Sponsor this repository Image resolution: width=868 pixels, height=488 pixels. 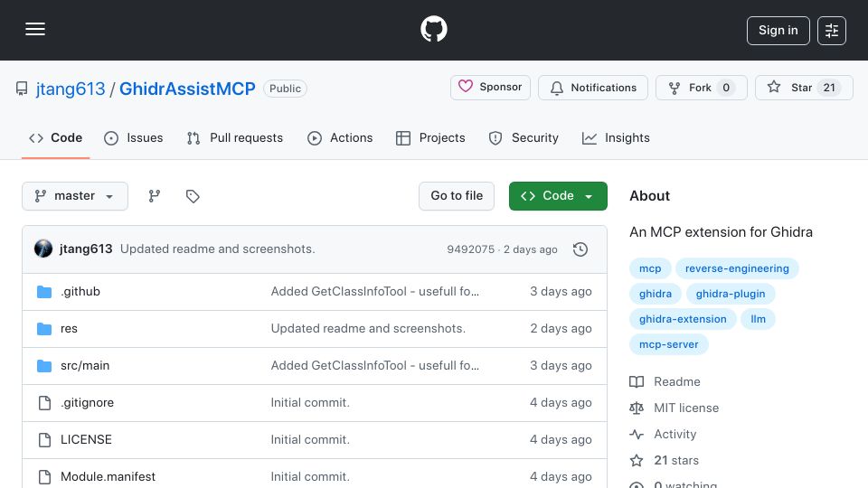pos(490,88)
